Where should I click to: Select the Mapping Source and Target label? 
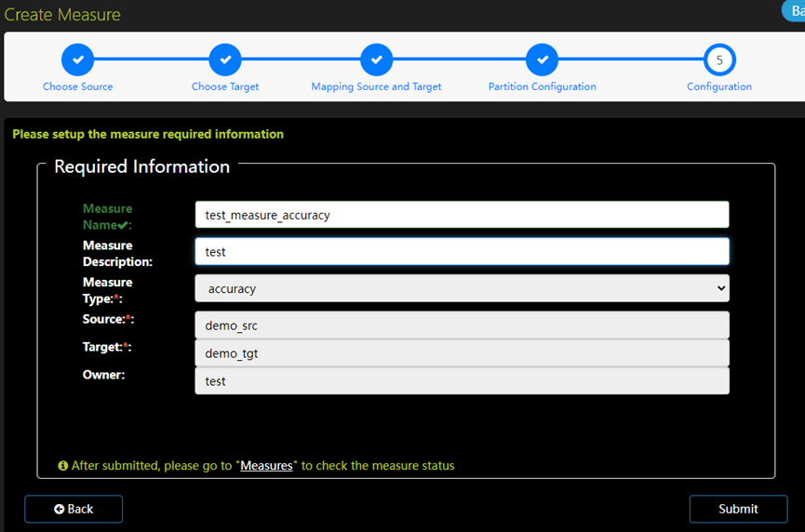(x=376, y=86)
